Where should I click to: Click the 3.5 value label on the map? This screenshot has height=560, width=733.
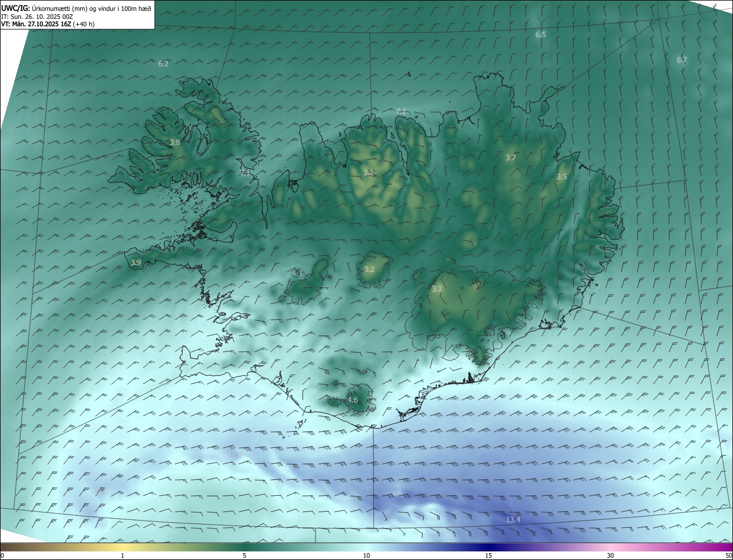pyautogui.click(x=562, y=176)
